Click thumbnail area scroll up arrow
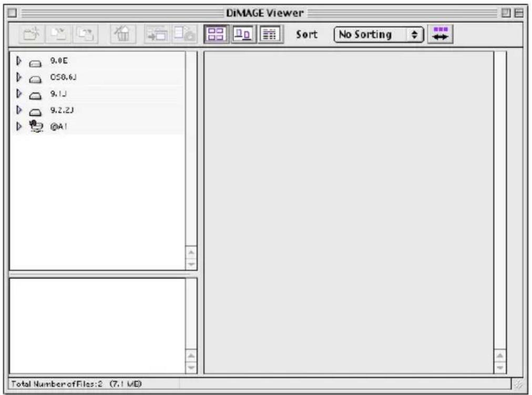The image size is (532, 395). tap(500, 356)
